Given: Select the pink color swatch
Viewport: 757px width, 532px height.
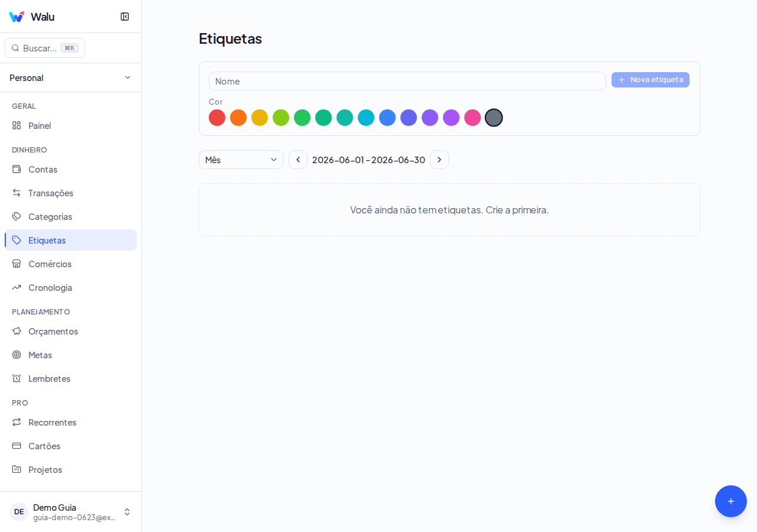Looking at the screenshot, I should pyautogui.click(x=473, y=118).
